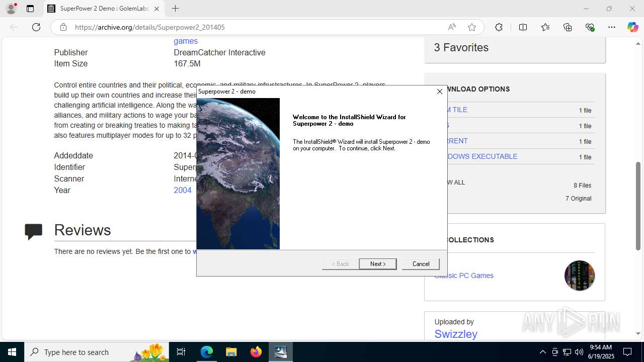Open the taskbar clock and date
Viewport: 644px width, 362px height.
[601, 352]
